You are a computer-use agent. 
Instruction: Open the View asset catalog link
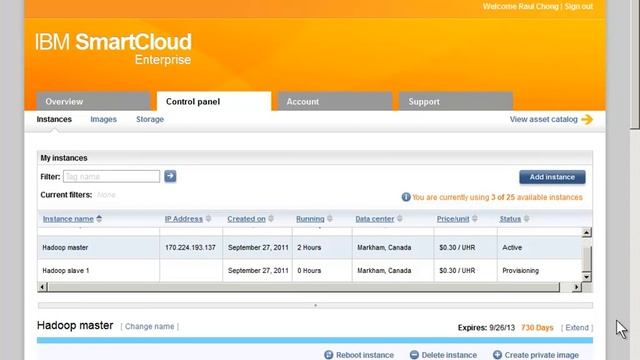point(544,120)
